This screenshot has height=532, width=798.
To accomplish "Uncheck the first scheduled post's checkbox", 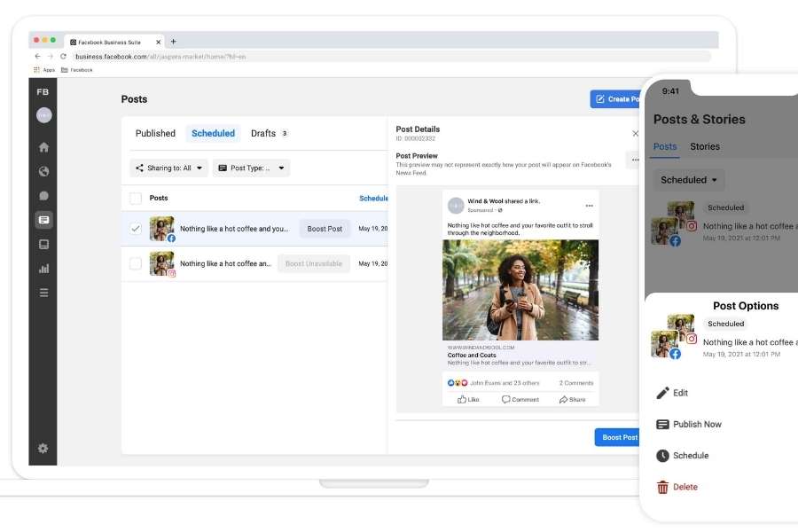I will (x=136, y=228).
